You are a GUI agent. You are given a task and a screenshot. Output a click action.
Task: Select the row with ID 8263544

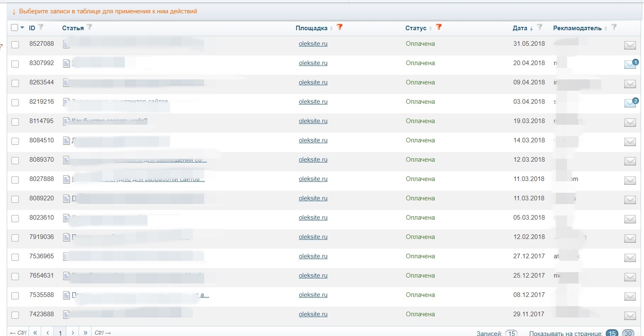15,84
